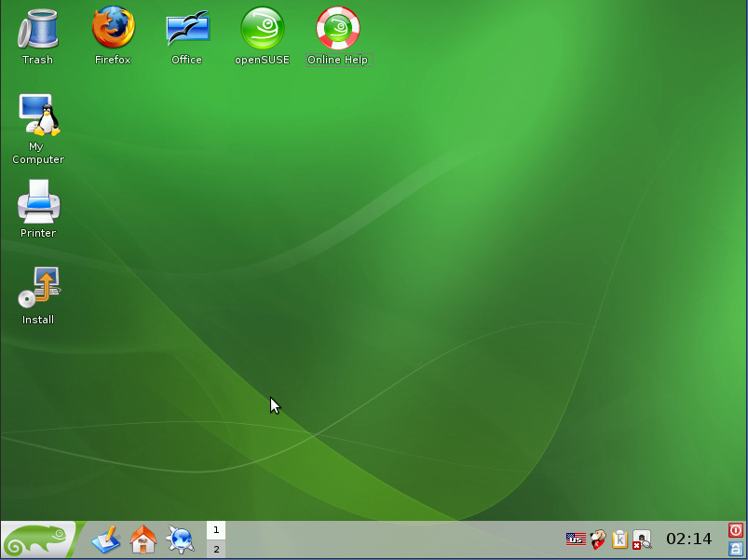Open the Beagle dog search tray icon
Viewport: 748px width, 560px height.
(x=598, y=540)
